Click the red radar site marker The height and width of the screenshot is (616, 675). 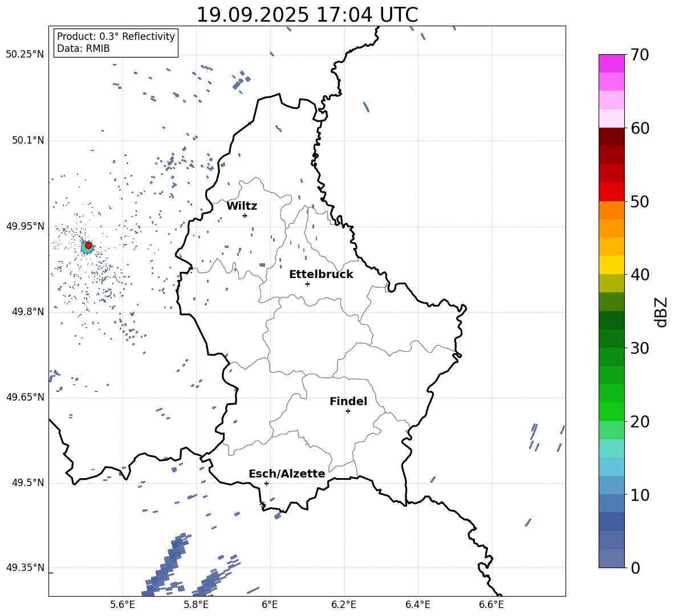88,246
